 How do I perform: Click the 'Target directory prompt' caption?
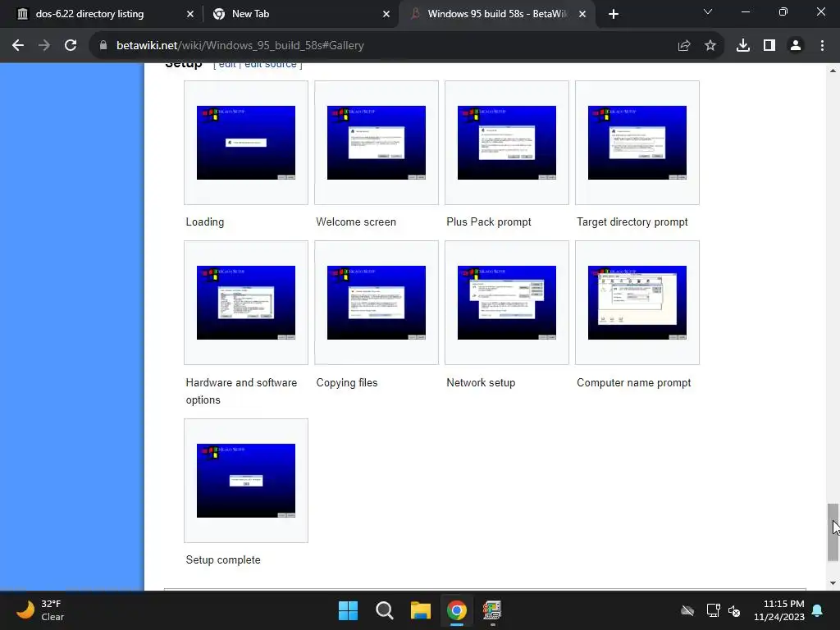pyautogui.click(x=632, y=221)
